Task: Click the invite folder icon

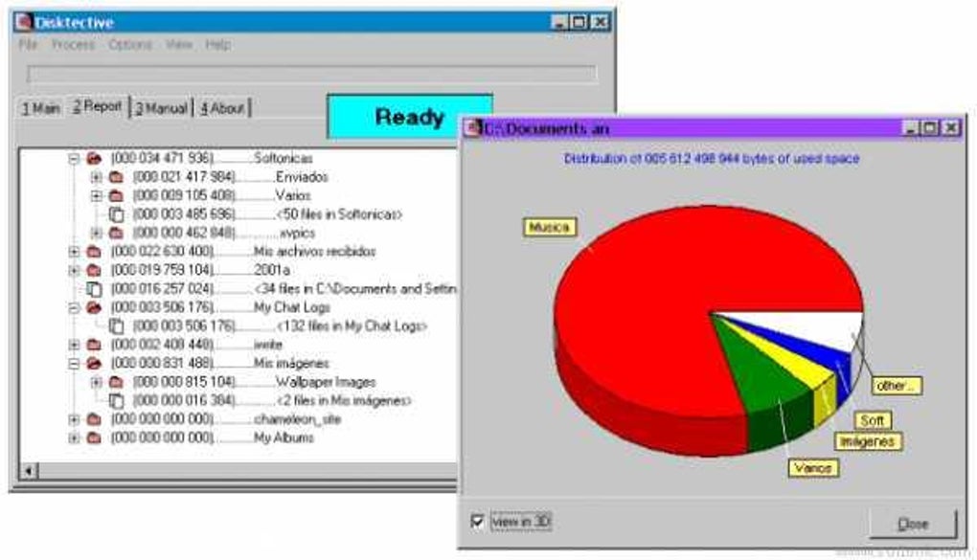Action: [x=94, y=345]
